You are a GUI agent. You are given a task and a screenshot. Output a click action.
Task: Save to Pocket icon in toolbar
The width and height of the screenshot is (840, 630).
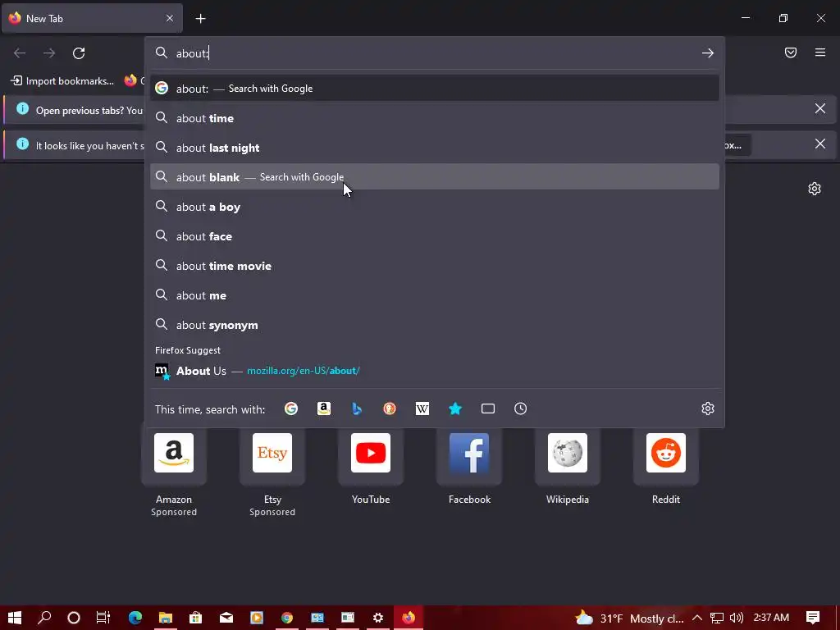[x=791, y=52]
